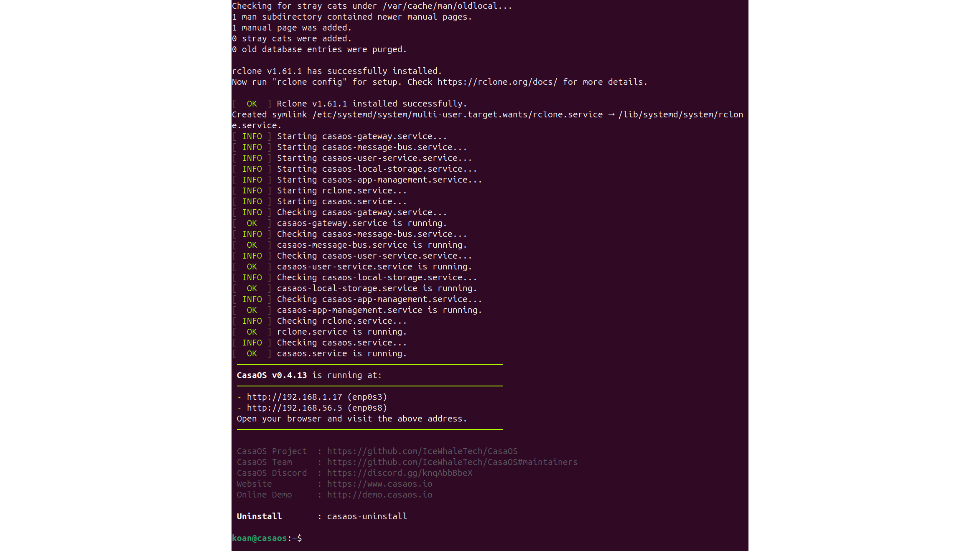Click the bold Uninstall label
980x551 pixels.
pos(259,516)
